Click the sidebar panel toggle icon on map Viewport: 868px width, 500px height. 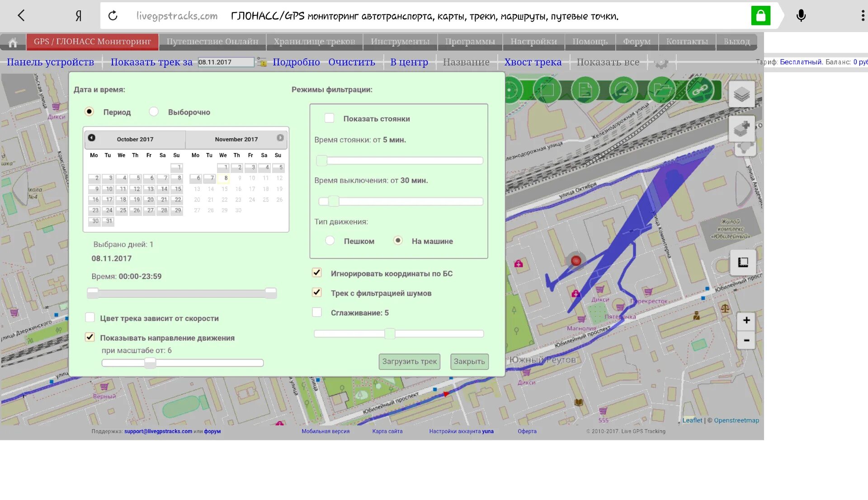click(743, 262)
